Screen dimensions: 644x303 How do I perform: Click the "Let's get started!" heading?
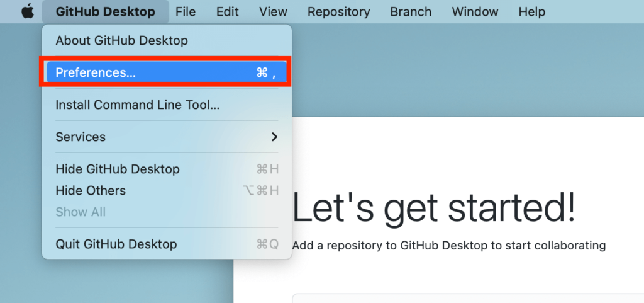[x=433, y=210]
